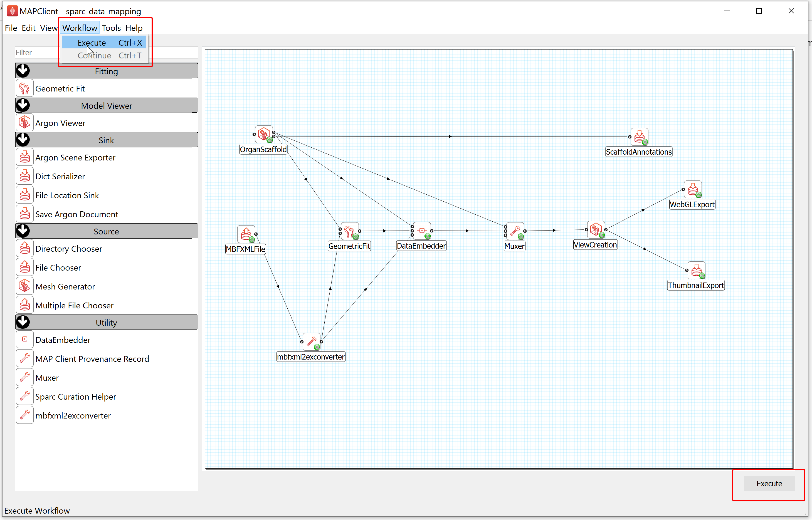This screenshot has width=812, height=520.
Task: Click the input port of ScaffoldAnnotations node
Action: pos(630,137)
